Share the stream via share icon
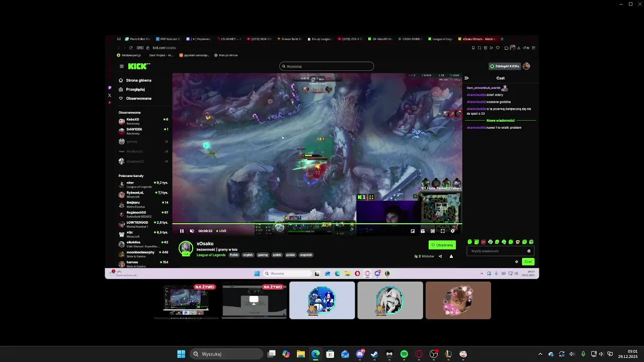 click(x=440, y=256)
